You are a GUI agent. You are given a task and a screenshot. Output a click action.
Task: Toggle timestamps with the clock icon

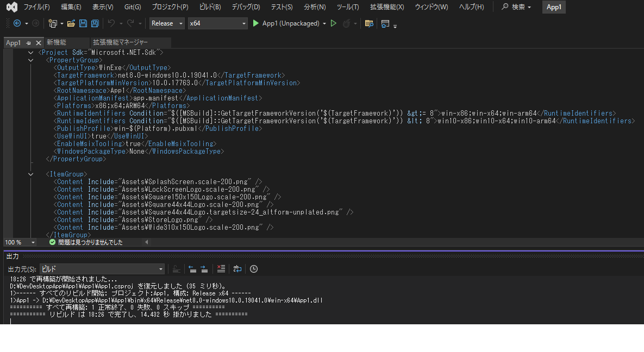(x=254, y=268)
